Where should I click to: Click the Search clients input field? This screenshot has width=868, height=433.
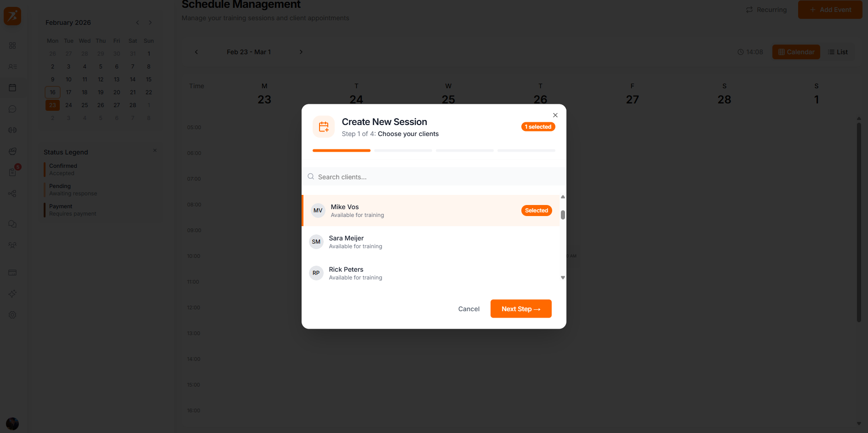[433, 177]
